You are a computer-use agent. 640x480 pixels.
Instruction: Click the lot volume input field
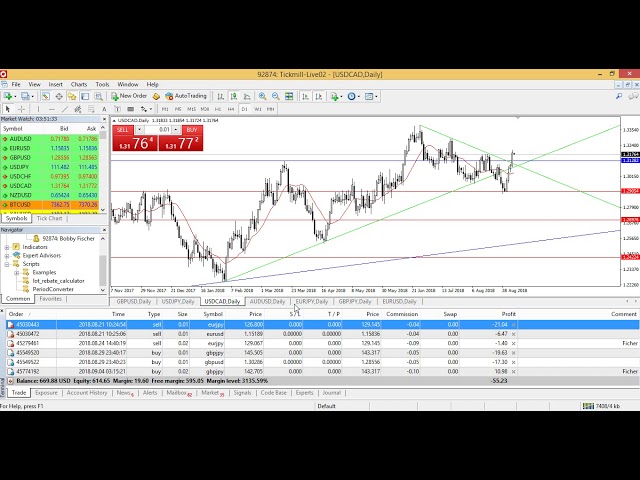162,130
